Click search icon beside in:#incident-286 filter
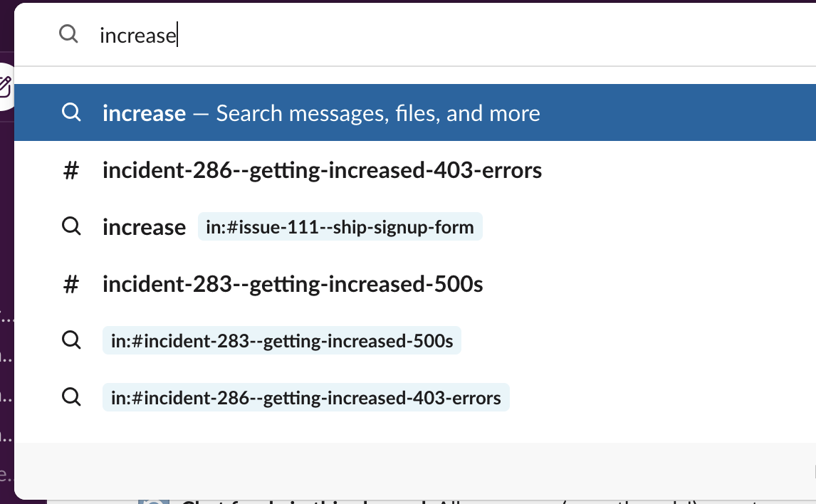The width and height of the screenshot is (816, 504). [71, 398]
